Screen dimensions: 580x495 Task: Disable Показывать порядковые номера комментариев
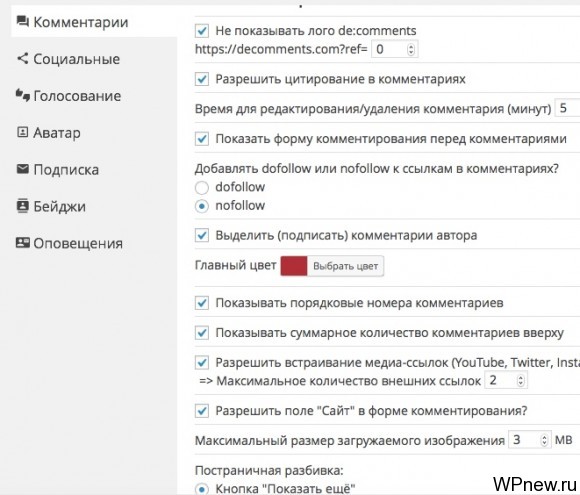point(202,303)
